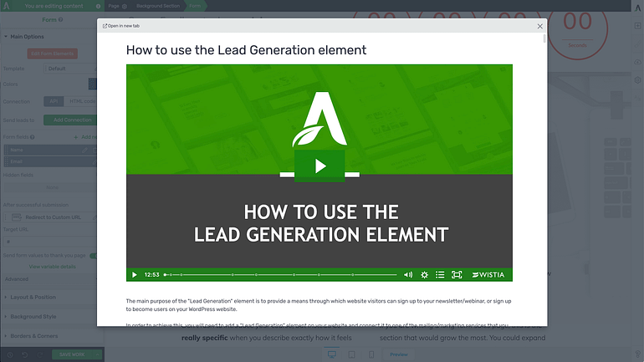Close the tutorial popup
The width and height of the screenshot is (644, 362).
(539, 26)
